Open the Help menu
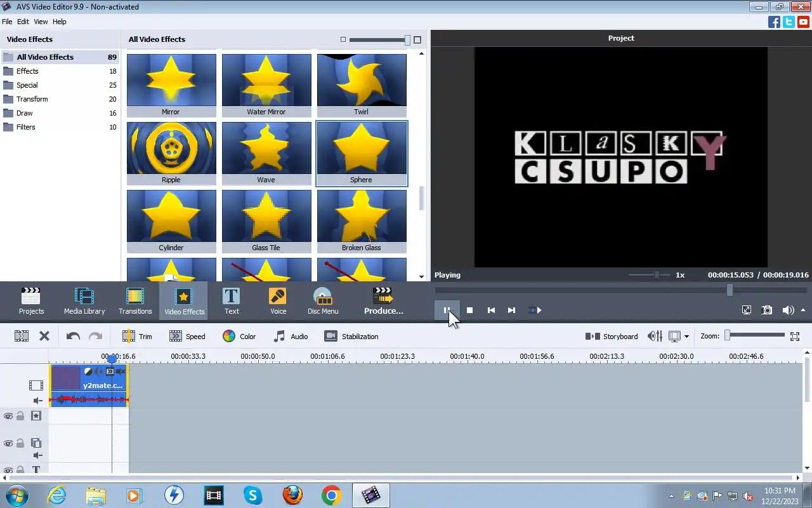 click(x=59, y=22)
